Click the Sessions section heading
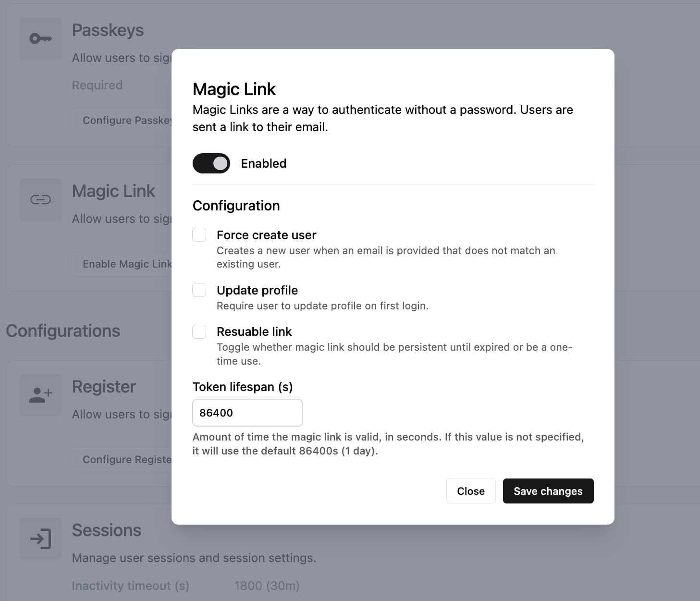The width and height of the screenshot is (700, 601). pyautogui.click(x=107, y=530)
